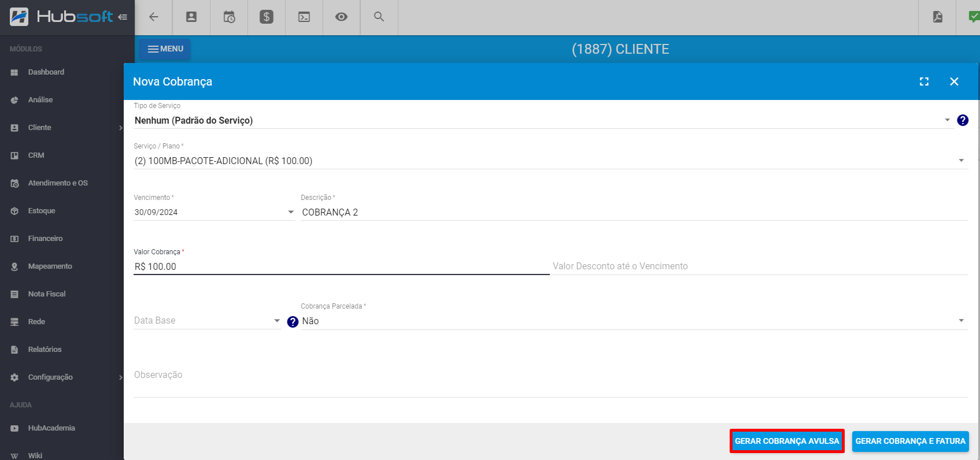Click the Hubsoft logo icon
The image size is (980, 460).
pos(19,17)
